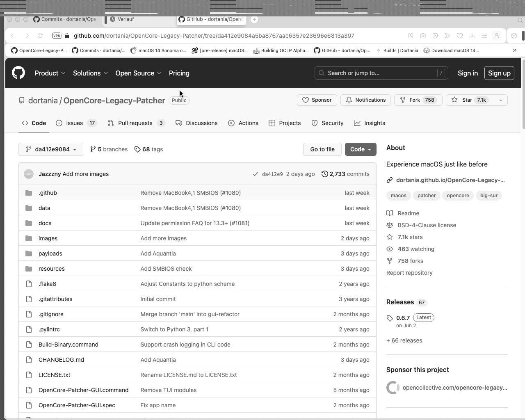The height and width of the screenshot is (420, 525).
Task: Click the Notifications button
Action: coord(366,100)
